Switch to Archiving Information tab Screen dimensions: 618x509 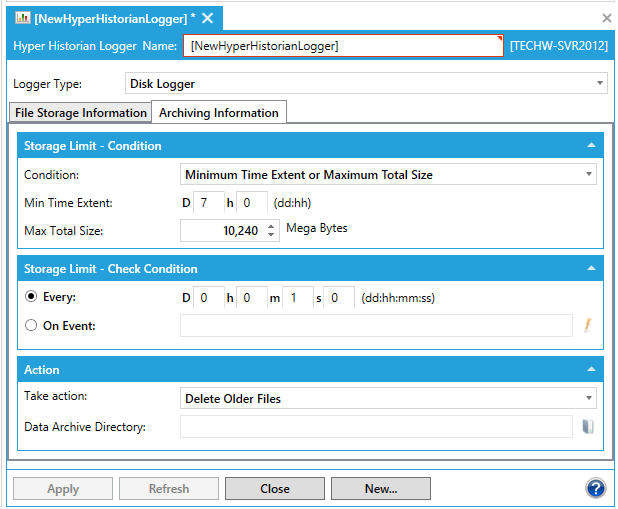pyautogui.click(x=219, y=113)
